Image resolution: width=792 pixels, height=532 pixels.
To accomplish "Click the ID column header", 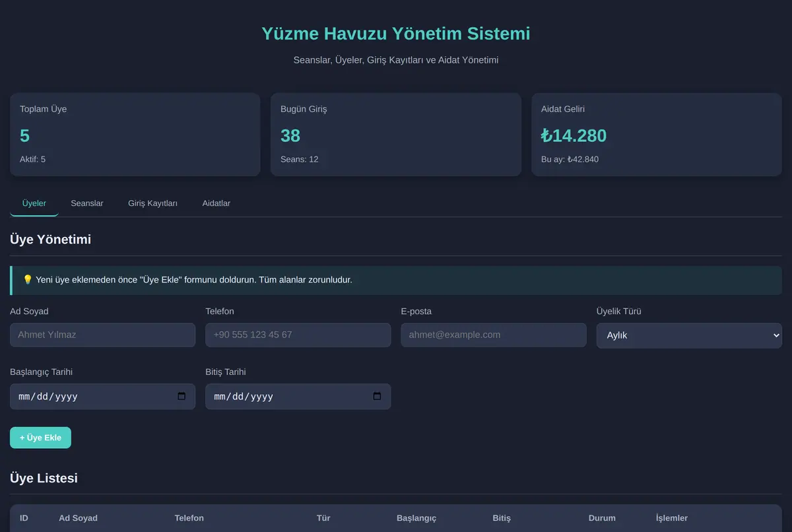I will coord(24,518).
